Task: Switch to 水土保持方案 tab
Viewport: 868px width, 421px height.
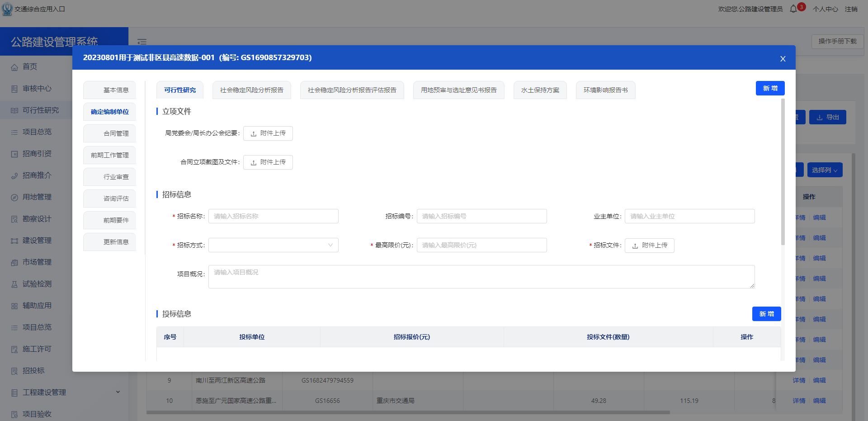Action: pos(540,90)
